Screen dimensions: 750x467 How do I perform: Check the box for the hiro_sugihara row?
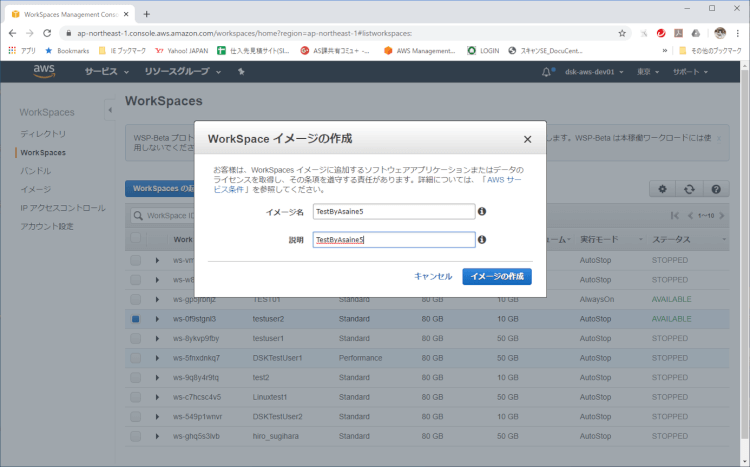pos(135,436)
